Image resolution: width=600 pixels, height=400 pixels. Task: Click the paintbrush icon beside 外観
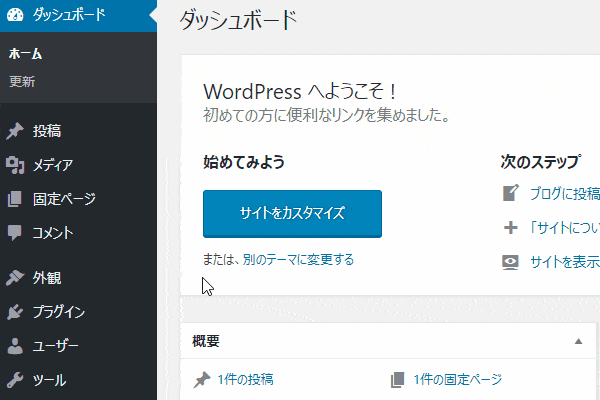coord(15,278)
